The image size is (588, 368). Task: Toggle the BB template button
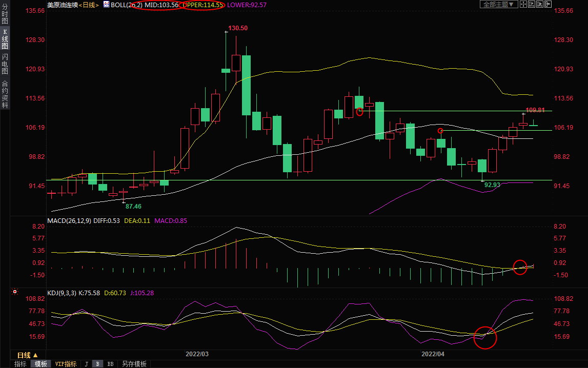[110, 364]
